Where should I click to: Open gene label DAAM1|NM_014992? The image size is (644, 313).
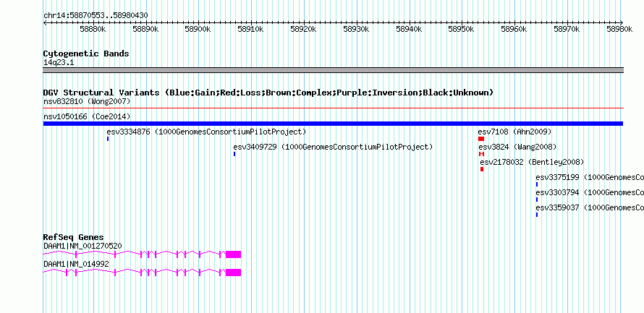point(77,264)
